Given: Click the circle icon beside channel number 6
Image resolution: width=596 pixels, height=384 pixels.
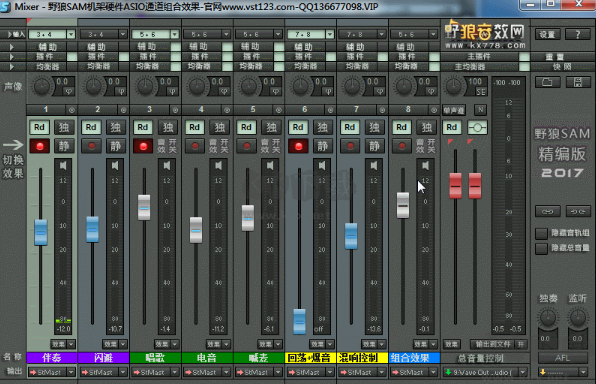Looking at the screenshot, I should pyautogui.click(x=330, y=110).
